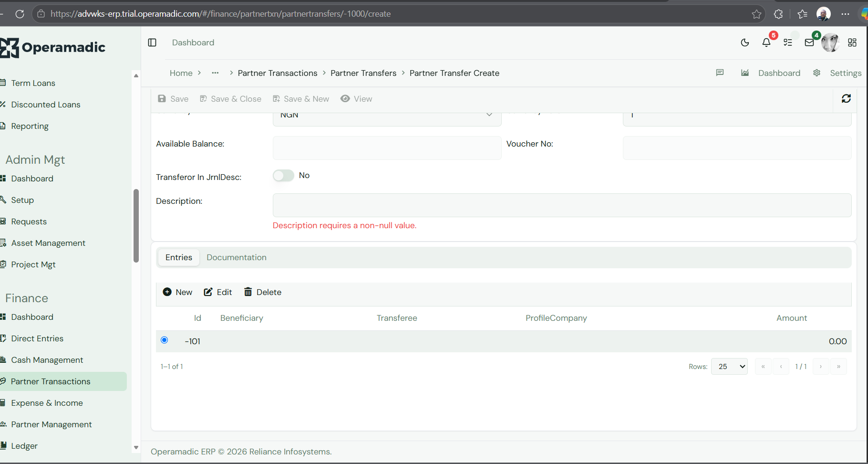Click the Description input field

(562, 205)
